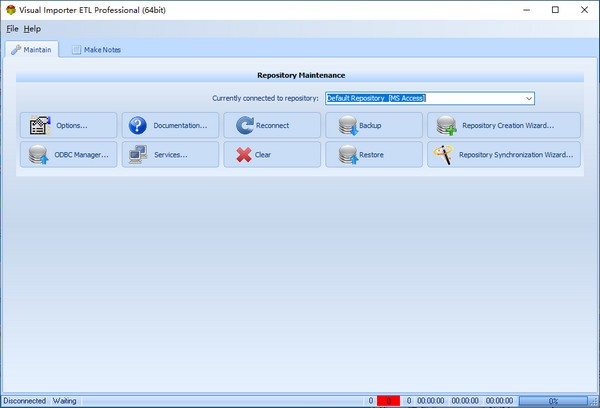Open the File menu
This screenshot has width=600, height=408.
tap(12, 29)
